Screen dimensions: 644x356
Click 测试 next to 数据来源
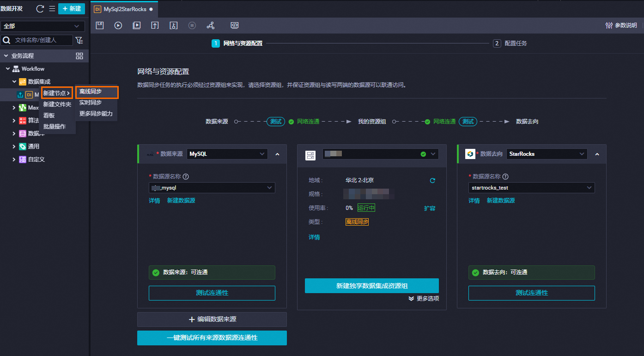click(276, 122)
